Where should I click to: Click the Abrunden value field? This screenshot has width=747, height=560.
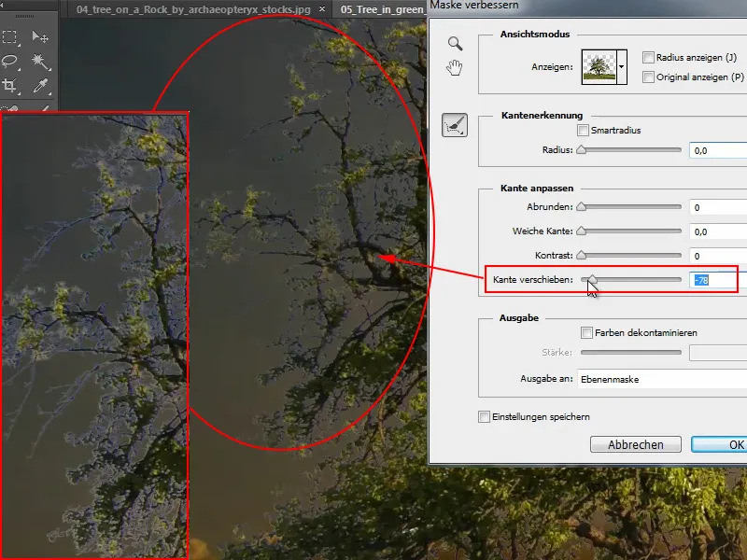point(718,207)
